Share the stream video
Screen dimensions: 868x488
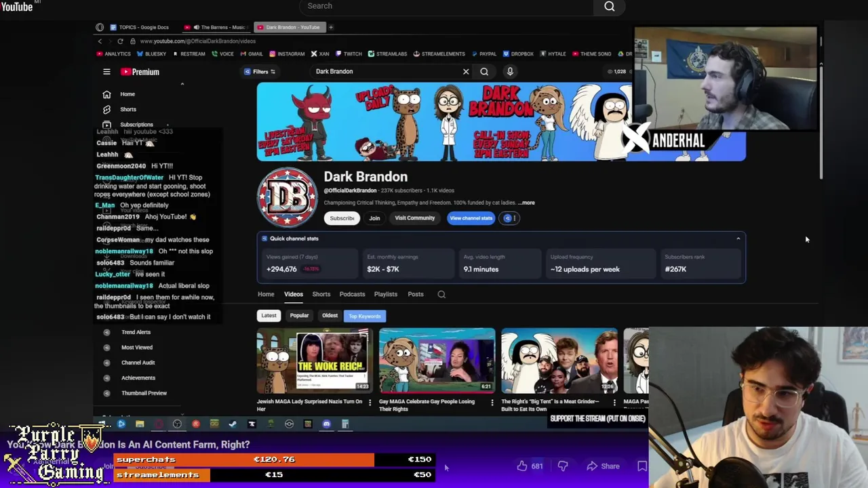[604, 466]
